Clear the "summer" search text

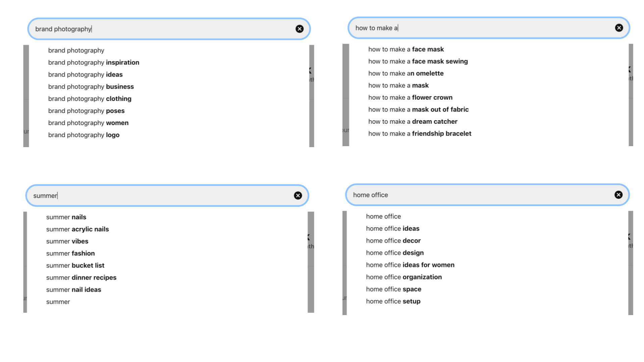[x=298, y=195]
